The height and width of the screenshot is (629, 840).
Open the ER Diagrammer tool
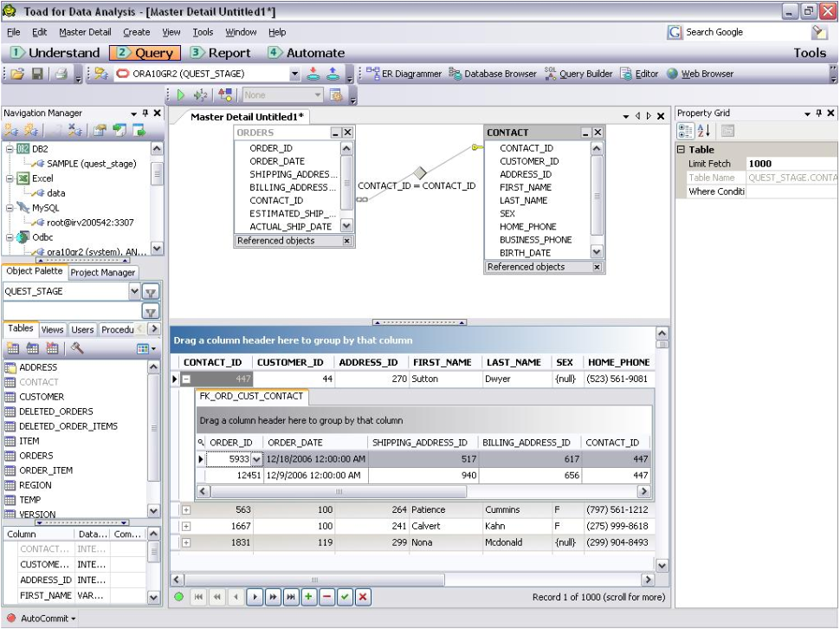[404, 74]
